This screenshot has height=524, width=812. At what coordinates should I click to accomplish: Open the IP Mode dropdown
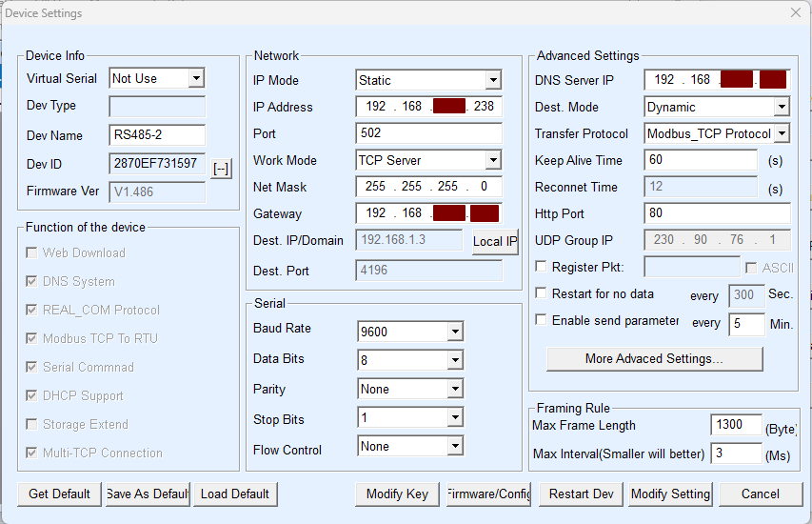point(492,80)
